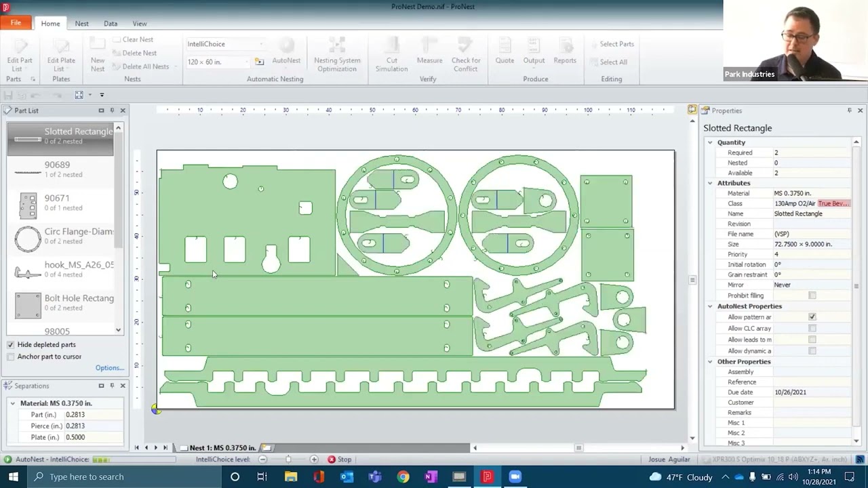The height and width of the screenshot is (488, 868).
Task: Toggle Prohibit filling checkbox
Action: tap(812, 296)
